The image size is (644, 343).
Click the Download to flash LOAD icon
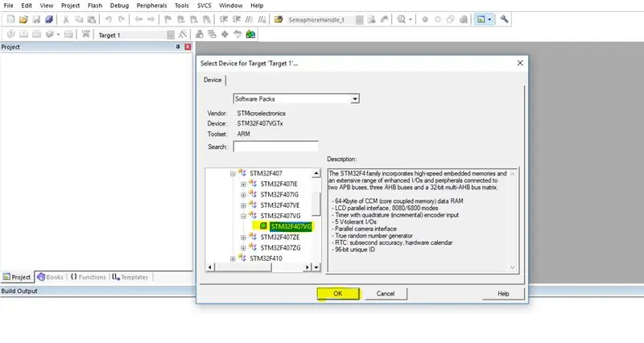click(x=85, y=35)
